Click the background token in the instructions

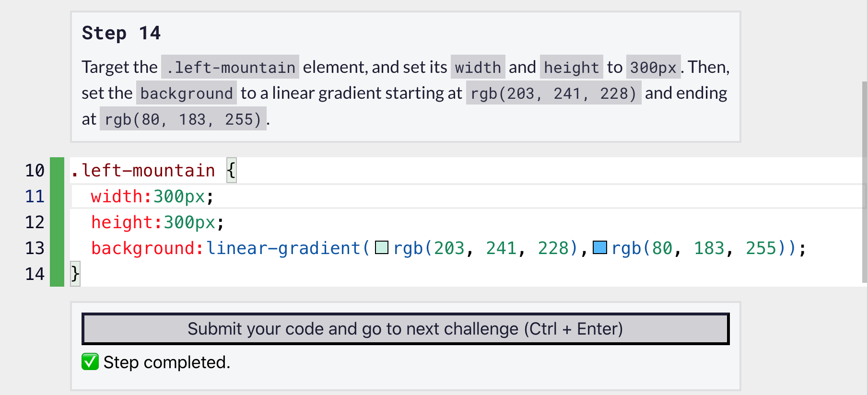[x=186, y=93]
